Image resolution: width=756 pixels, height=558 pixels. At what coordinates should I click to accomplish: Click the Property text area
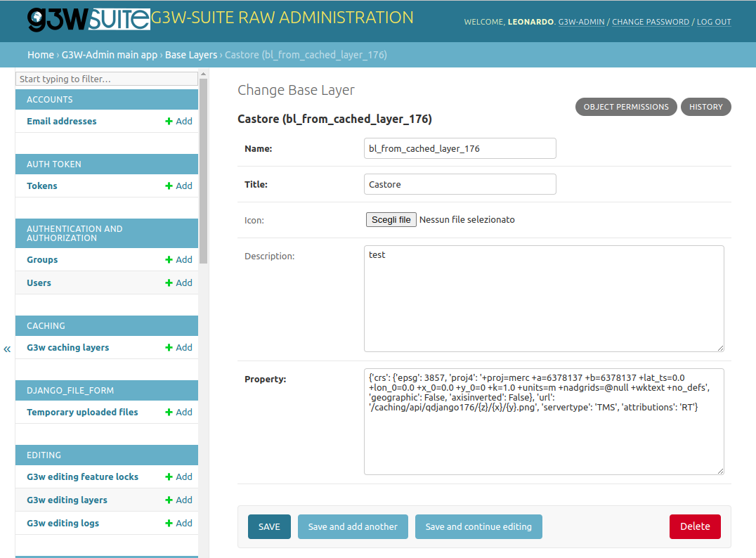[544, 422]
